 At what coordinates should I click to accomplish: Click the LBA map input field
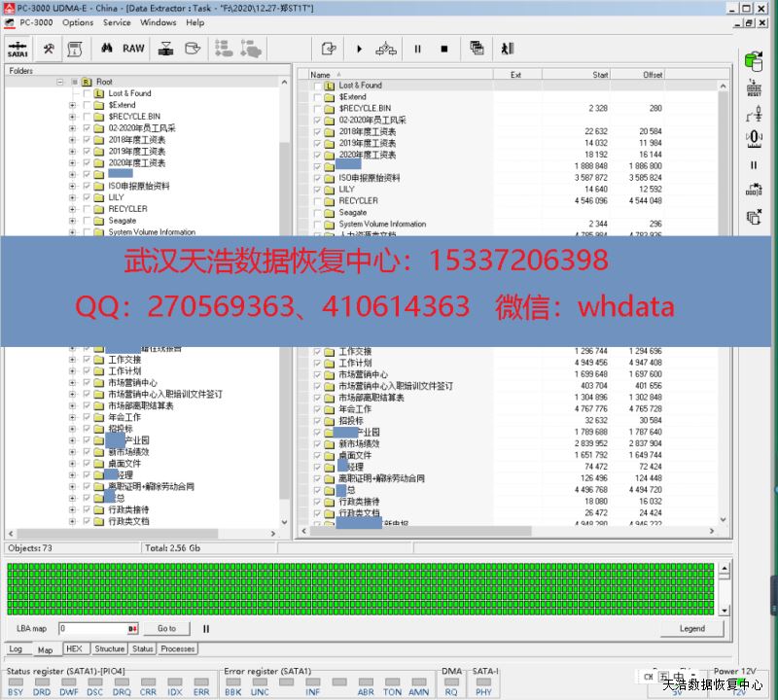click(91, 629)
